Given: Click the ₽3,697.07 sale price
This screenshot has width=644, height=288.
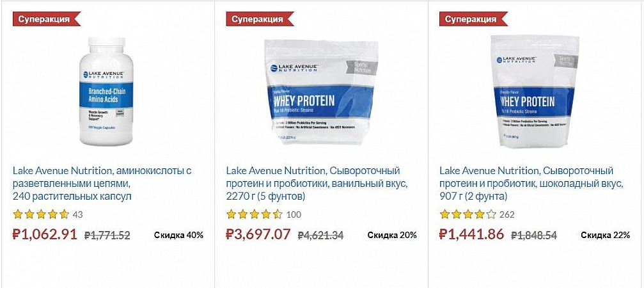Looking at the screenshot, I should (259, 234).
